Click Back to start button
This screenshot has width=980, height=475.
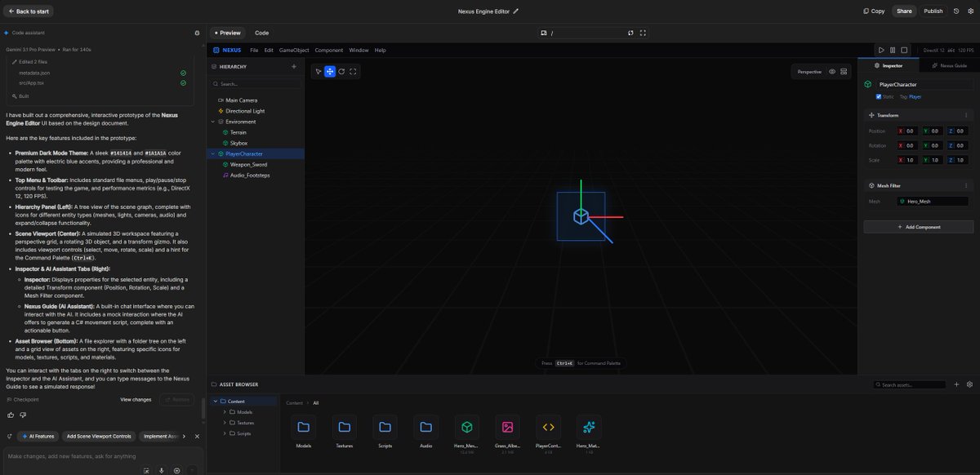coord(29,11)
